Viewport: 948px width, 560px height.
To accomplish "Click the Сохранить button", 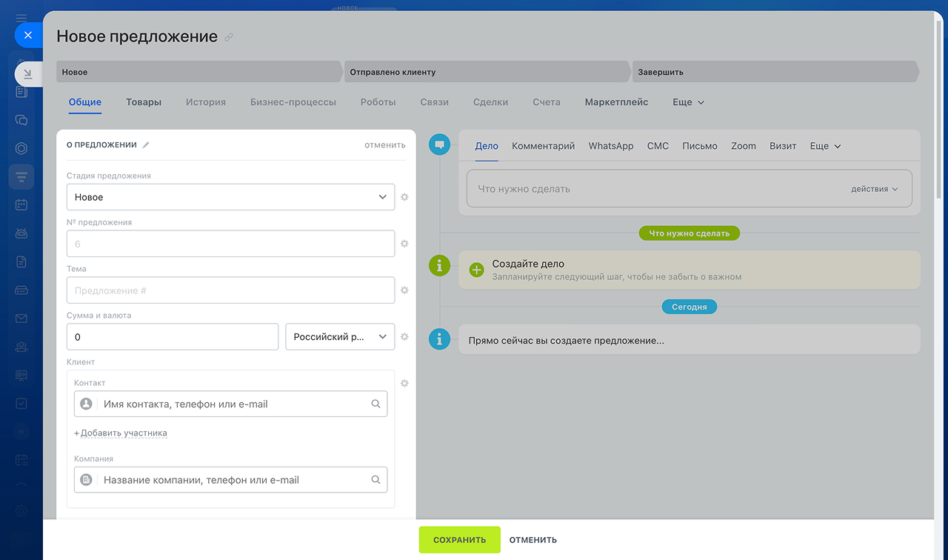I will 460,540.
